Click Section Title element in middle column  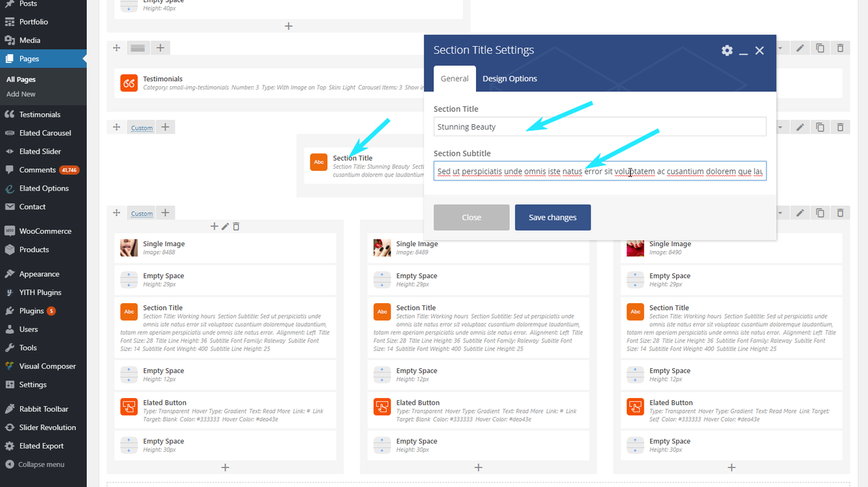(478, 328)
